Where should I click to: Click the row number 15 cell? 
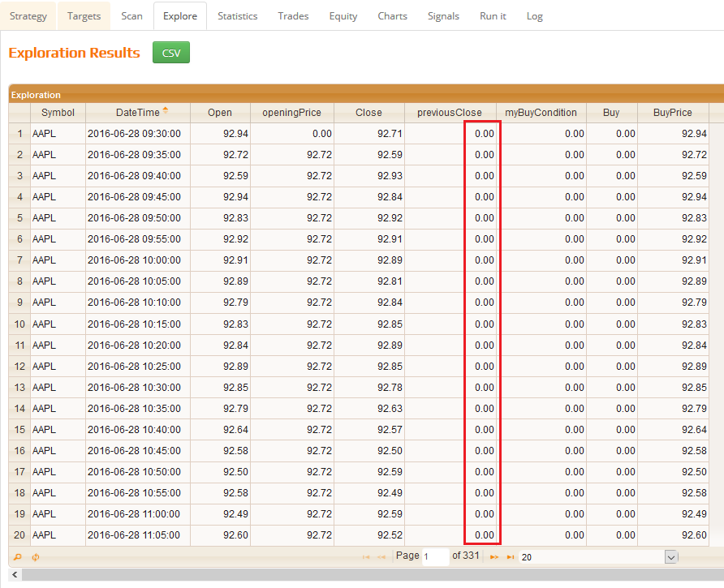coord(19,430)
